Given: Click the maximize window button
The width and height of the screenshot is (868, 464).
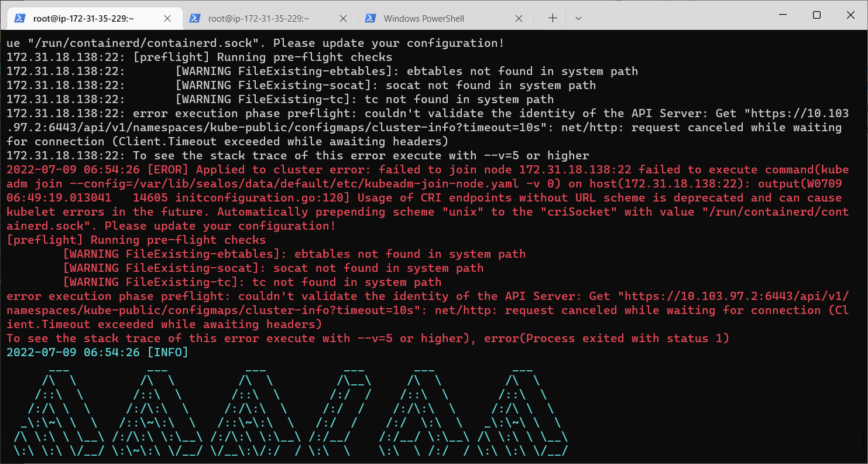Looking at the screenshot, I should (816, 15).
